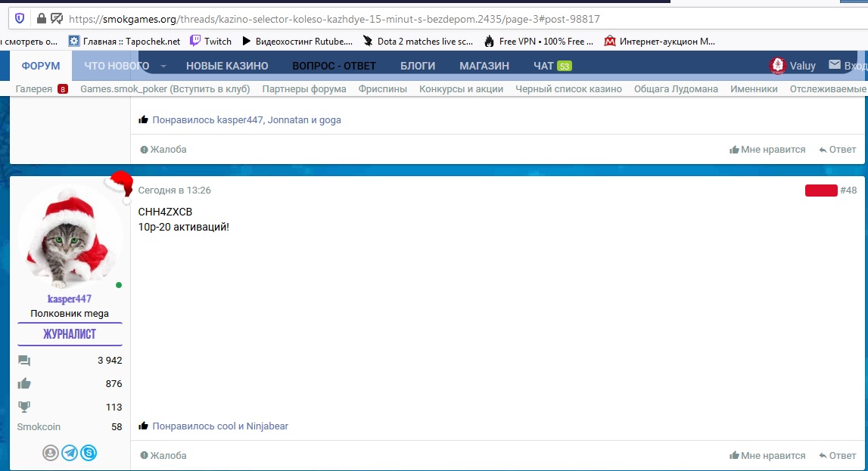Viewport: 868px width, 471px height.
Task: Click kasper447's Telegram icon
Action: click(70, 453)
